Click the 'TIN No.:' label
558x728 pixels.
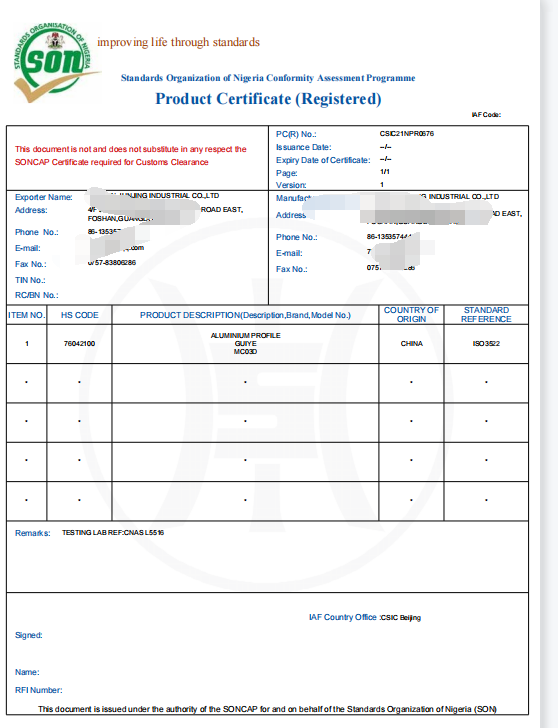(x=30, y=280)
